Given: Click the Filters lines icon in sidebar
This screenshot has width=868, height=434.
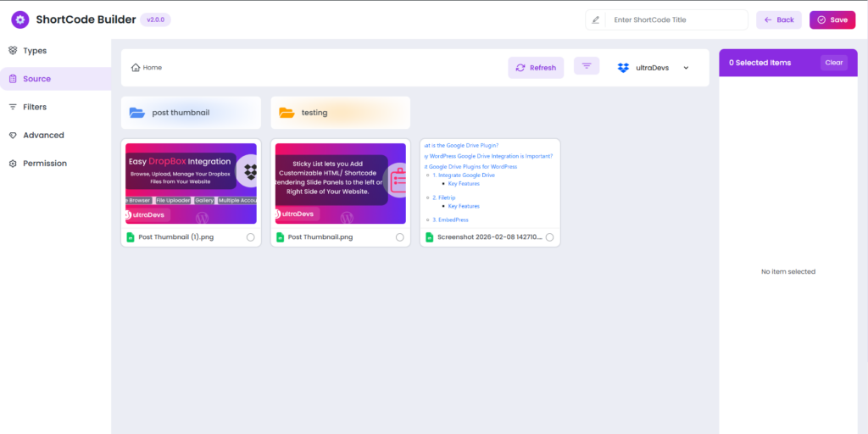Looking at the screenshot, I should click(13, 107).
